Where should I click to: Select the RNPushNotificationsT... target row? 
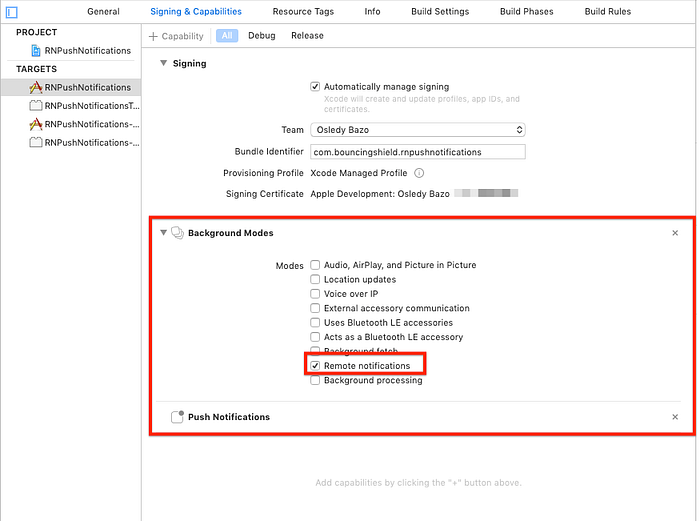pos(71,106)
